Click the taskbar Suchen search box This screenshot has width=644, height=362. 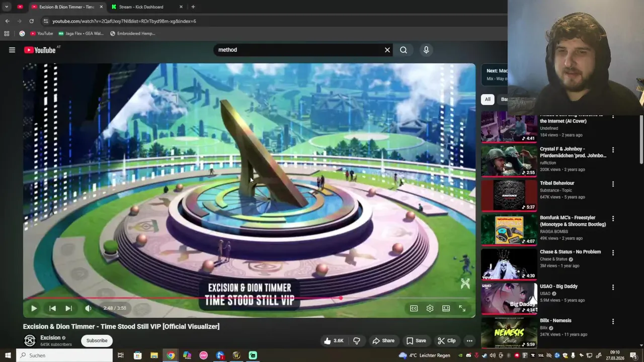click(x=64, y=355)
